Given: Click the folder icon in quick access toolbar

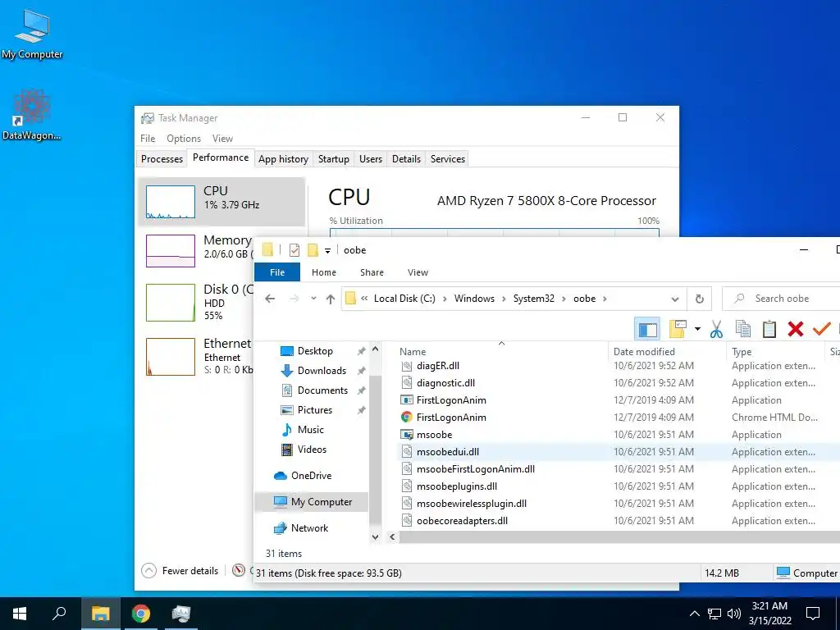Looking at the screenshot, I should 313,249.
